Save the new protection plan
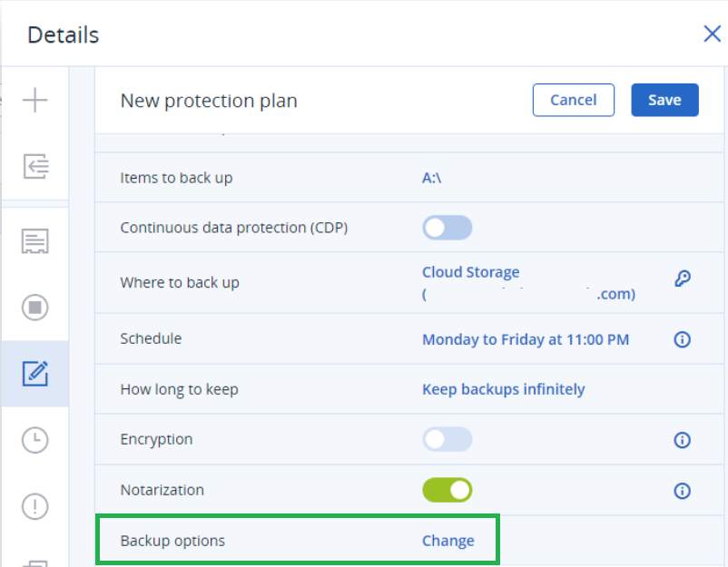Screen dimensions: 728x567 664,100
